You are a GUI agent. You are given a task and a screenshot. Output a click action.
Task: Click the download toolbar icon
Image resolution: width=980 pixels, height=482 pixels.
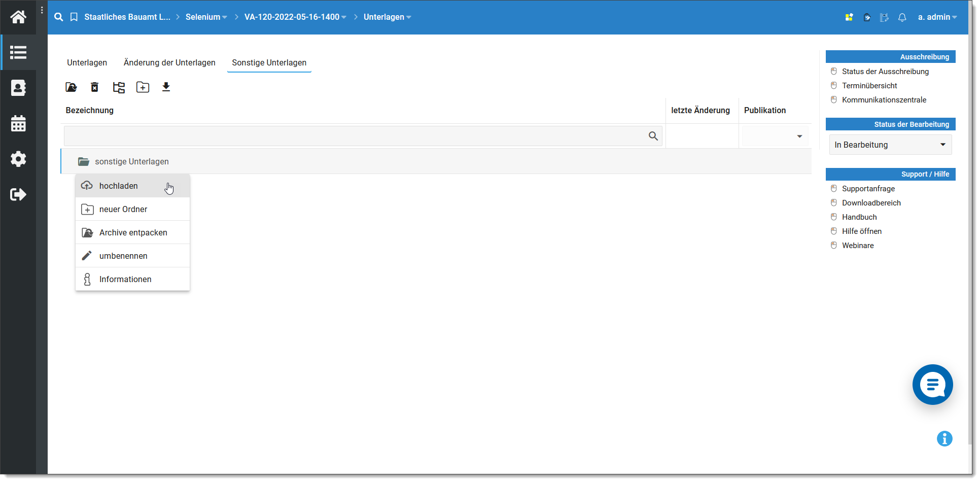click(x=166, y=87)
